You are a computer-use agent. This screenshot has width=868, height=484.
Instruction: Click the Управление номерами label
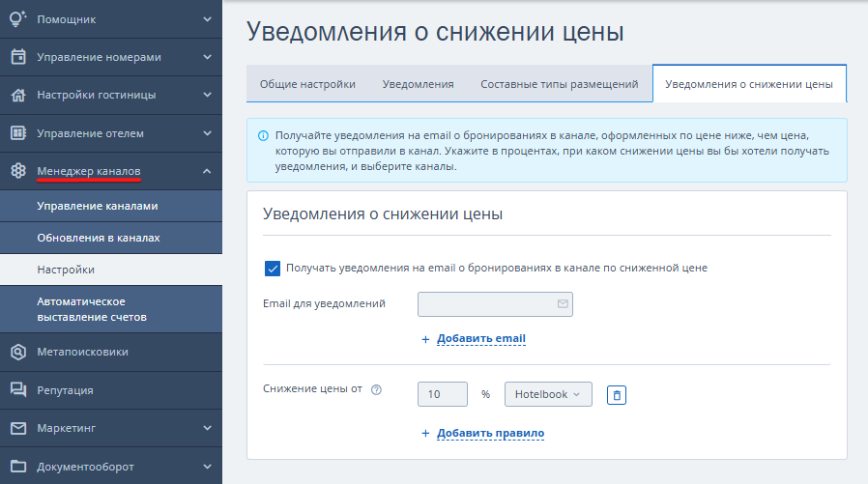point(100,57)
